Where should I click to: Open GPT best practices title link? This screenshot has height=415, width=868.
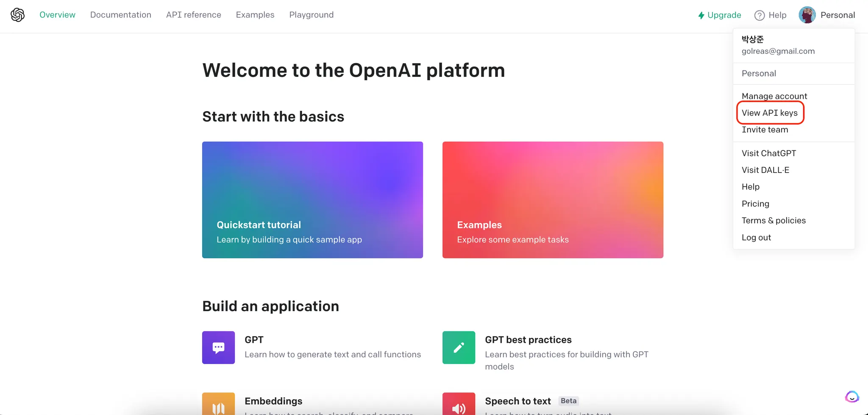tap(528, 340)
